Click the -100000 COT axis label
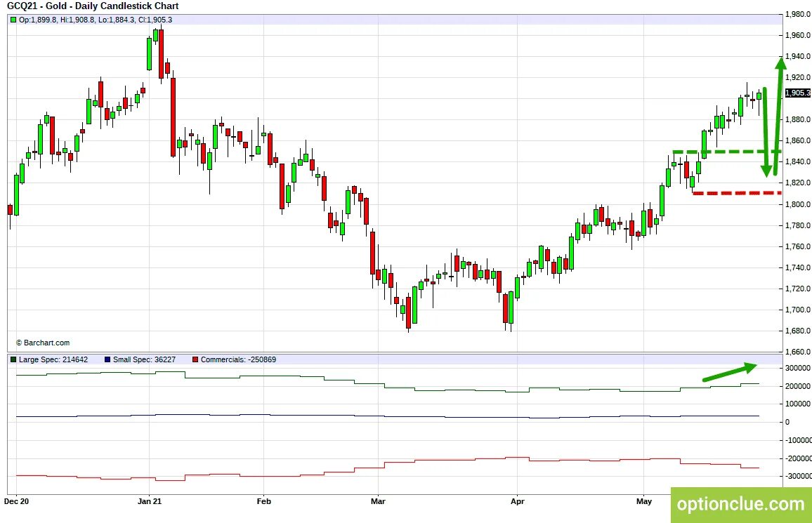Viewport: 812px width, 523px height. 797,440
